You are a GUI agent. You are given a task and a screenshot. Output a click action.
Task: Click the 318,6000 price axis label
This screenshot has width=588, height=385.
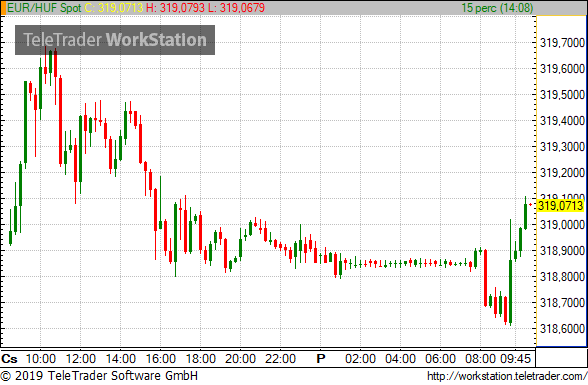point(562,329)
